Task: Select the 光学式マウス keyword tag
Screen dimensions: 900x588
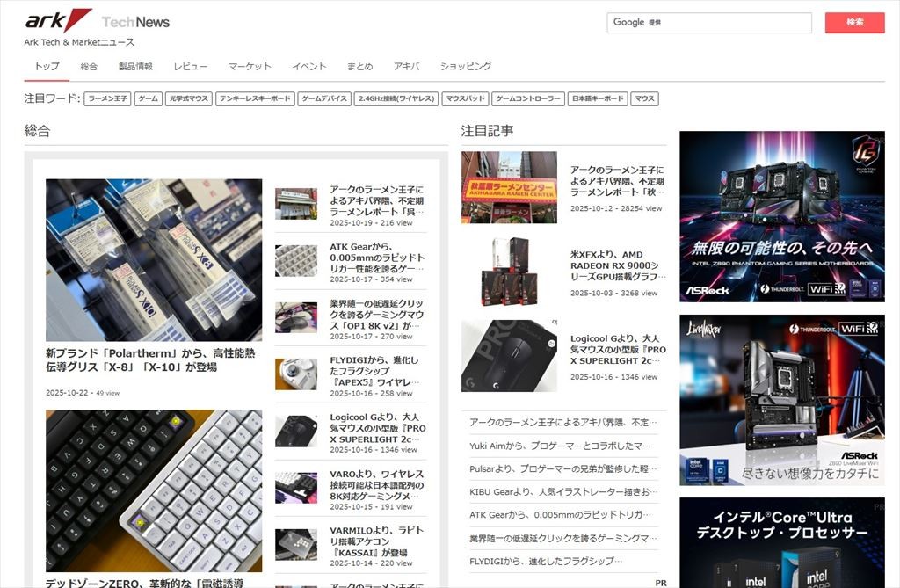Action: [188, 99]
